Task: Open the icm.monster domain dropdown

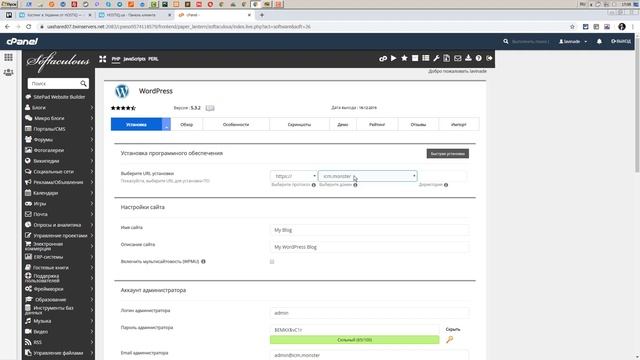Action: point(367,176)
